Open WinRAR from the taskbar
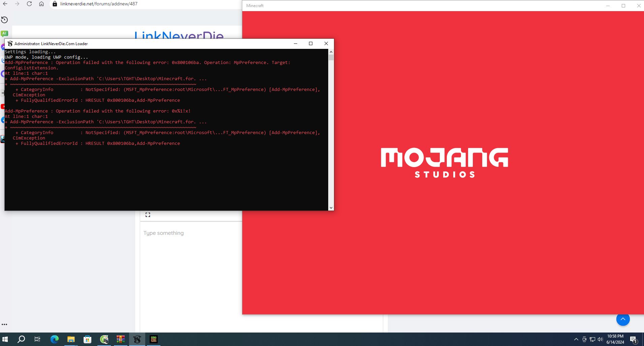 click(120, 339)
